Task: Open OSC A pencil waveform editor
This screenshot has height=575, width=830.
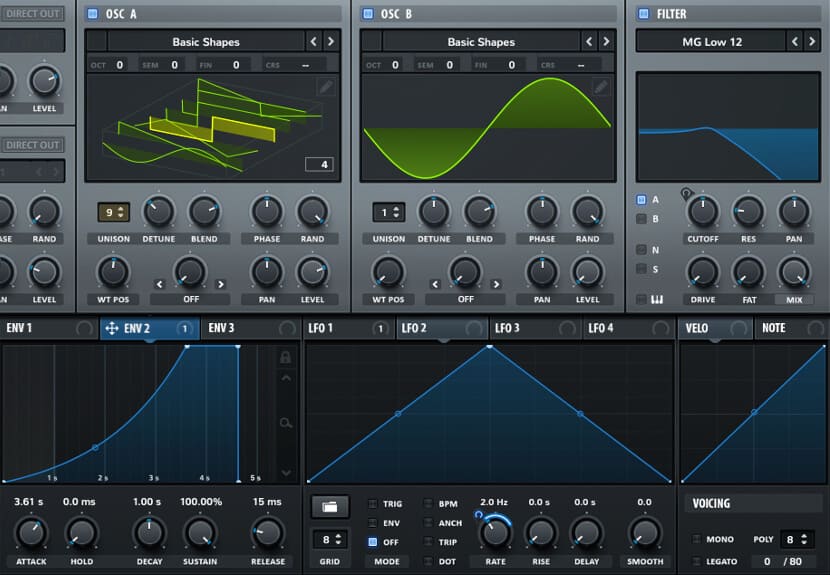Action: pos(326,87)
